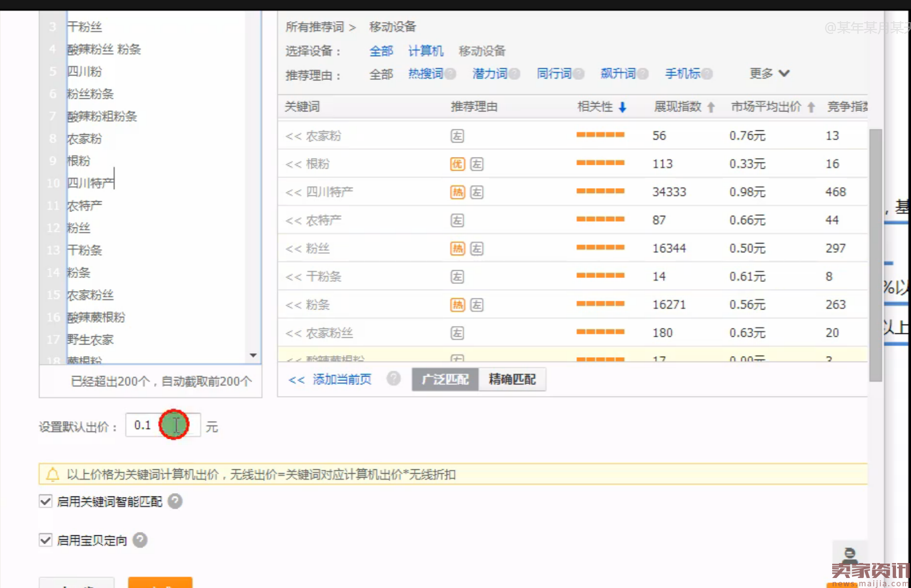Click the 推荐理由 column header
Viewport: 911px width, 588px height.
[474, 107]
